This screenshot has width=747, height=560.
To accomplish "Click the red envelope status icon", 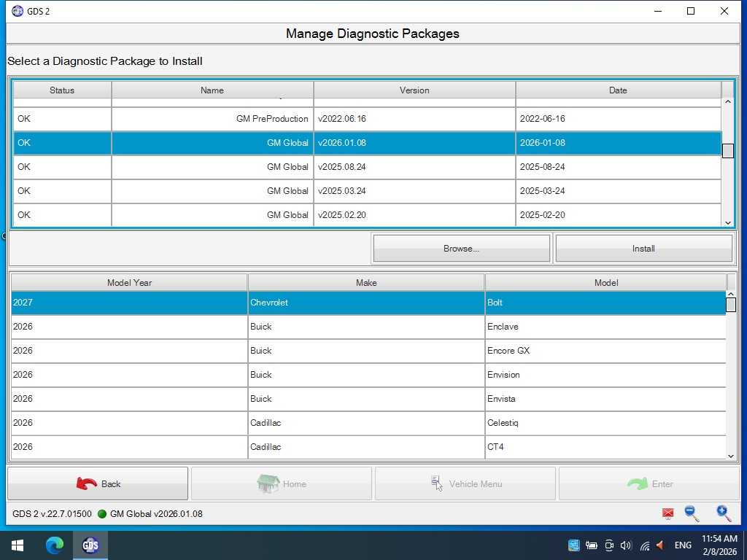I will (667, 514).
